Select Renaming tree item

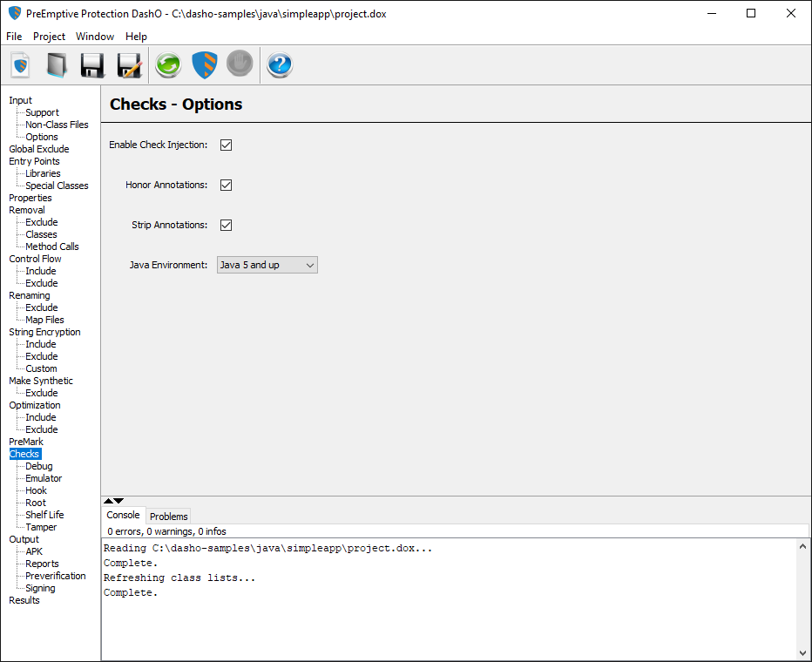pyautogui.click(x=30, y=295)
